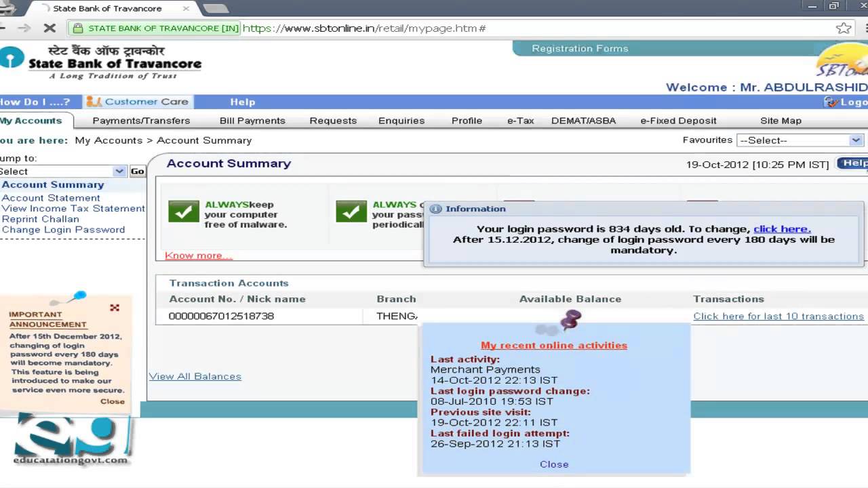Click 'Merchant Payments' last activity text
The height and width of the screenshot is (488, 868).
(486, 370)
